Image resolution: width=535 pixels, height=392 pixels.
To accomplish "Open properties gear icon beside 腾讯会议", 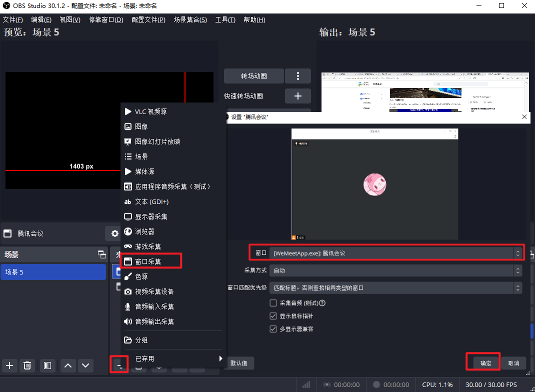I will 114,233.
